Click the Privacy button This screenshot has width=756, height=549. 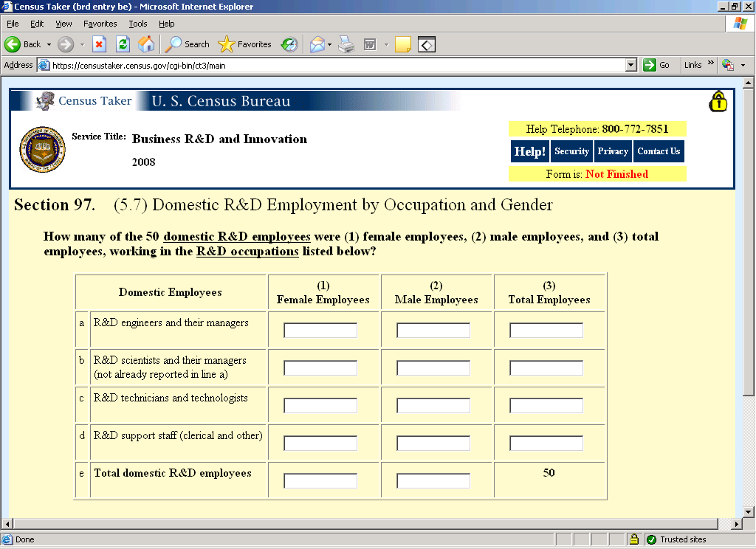click(x=612, y=151)
